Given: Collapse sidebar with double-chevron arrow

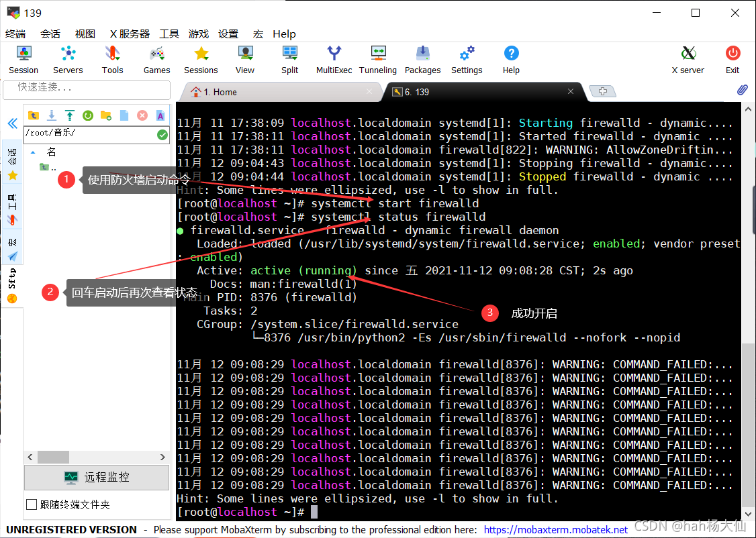Looking at the screenshot, I should (13, 123).
